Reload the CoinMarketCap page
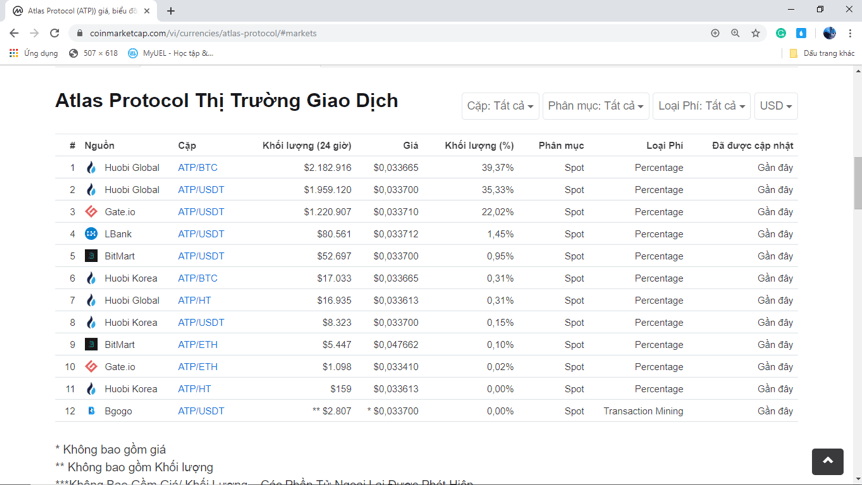 (x=54, y=33)
